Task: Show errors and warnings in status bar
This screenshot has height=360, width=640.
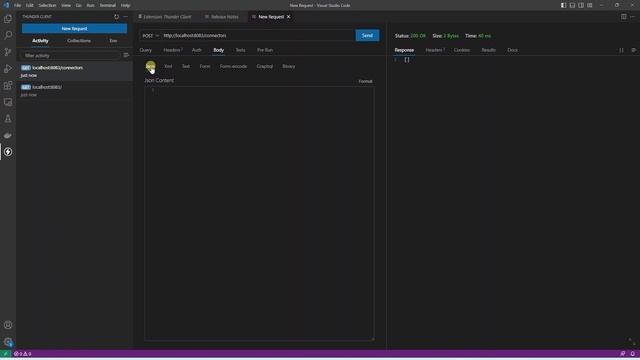Action: pos(22,354)
